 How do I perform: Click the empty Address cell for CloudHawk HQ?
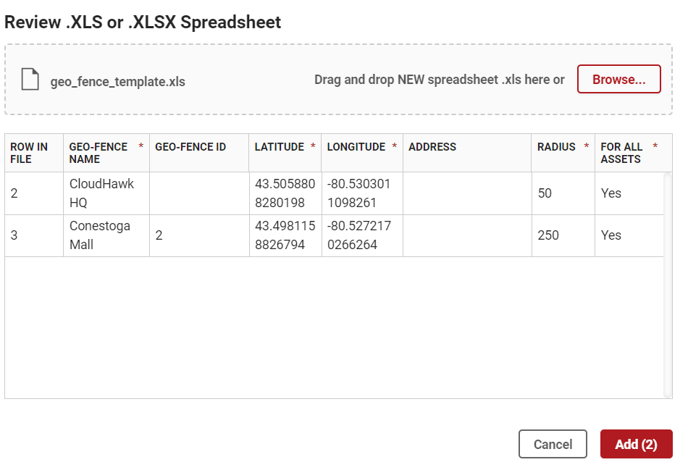click(x=466, y=193)
